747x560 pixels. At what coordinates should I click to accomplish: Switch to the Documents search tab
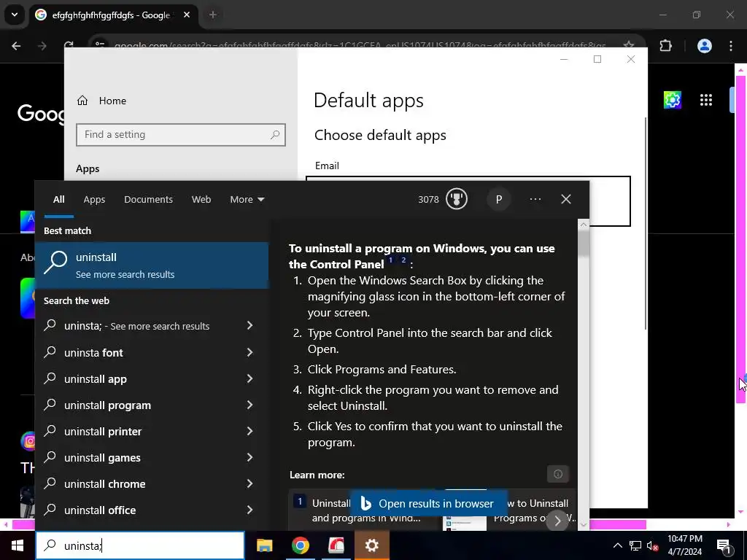click(148, 200)
